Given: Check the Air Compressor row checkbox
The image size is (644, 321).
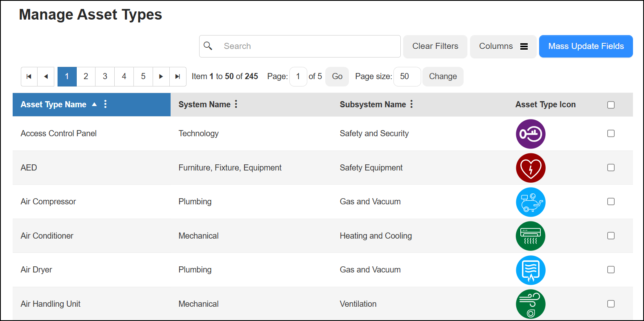Looking at the screenshot, I should pos(611,201).
